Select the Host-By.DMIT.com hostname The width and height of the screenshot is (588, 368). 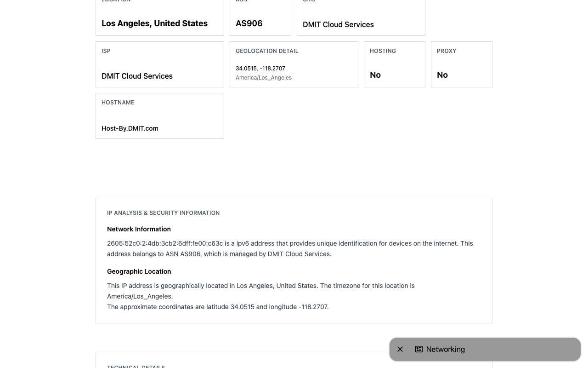pos(130,128)
